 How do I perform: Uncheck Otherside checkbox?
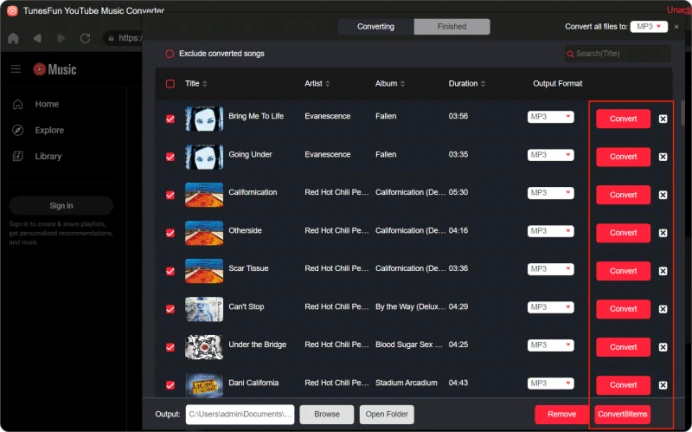[170, 233]
